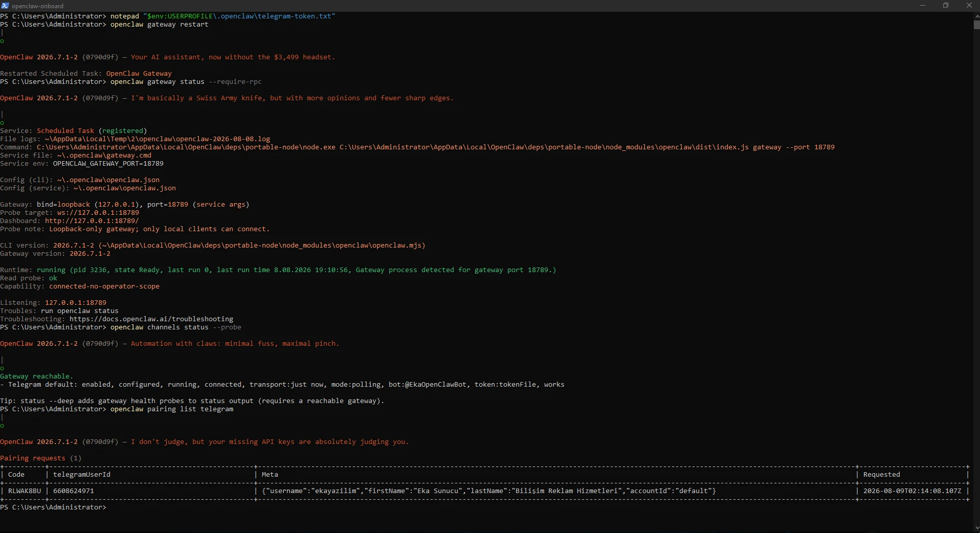Click 'openclaw pairing list telegram' command

click(172, 409)
